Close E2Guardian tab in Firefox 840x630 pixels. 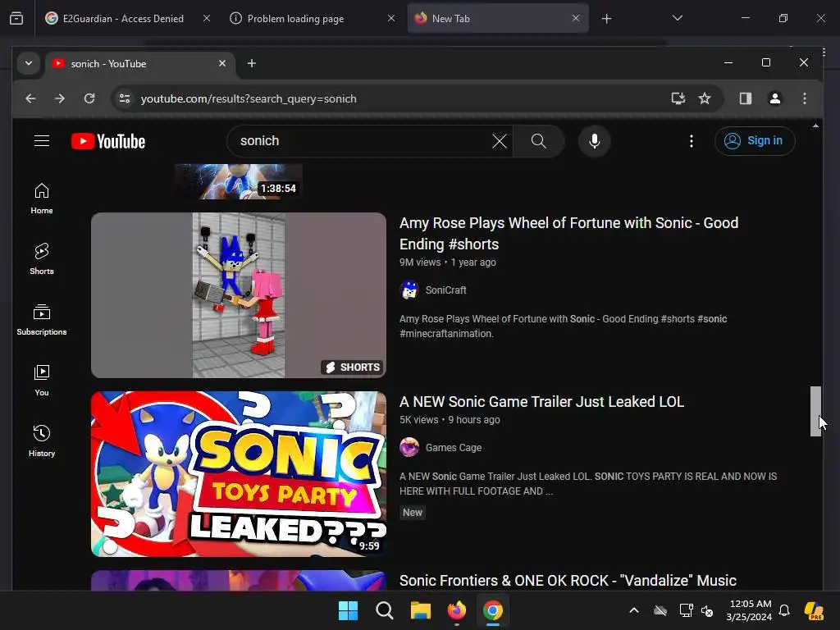tap(207, 18)
